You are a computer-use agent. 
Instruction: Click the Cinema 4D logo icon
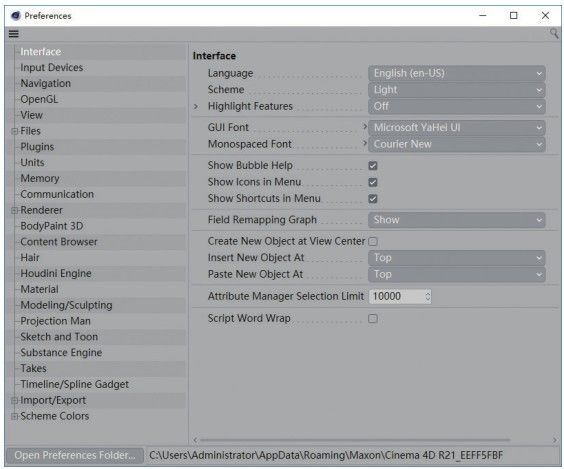click(15, 15)
